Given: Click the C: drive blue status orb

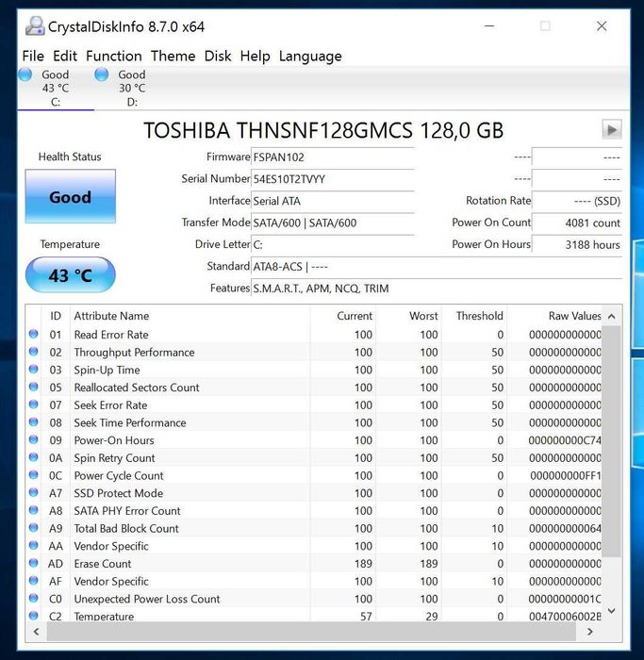Looking at the screenshot, I should (x=25, y=74).
